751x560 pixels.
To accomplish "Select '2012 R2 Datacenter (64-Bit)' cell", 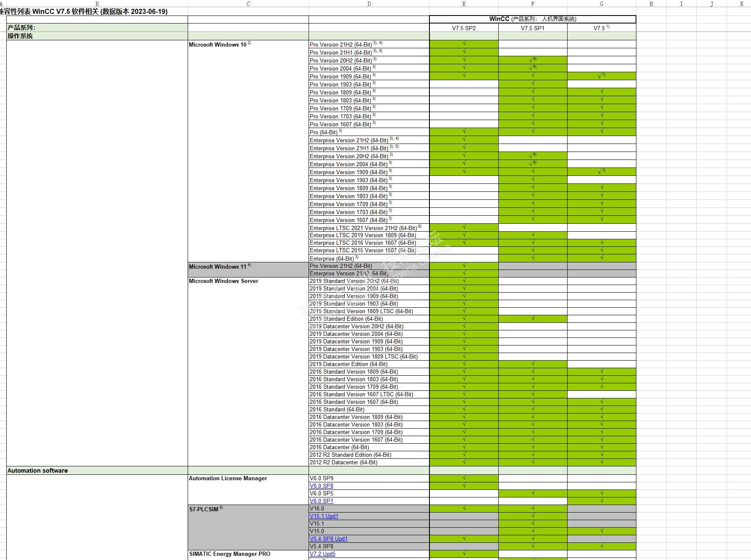I will point(369,463).
